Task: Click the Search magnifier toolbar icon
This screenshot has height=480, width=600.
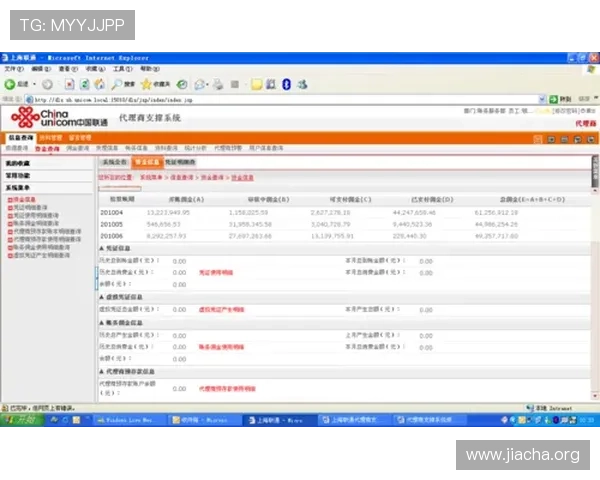Action: 116,84
